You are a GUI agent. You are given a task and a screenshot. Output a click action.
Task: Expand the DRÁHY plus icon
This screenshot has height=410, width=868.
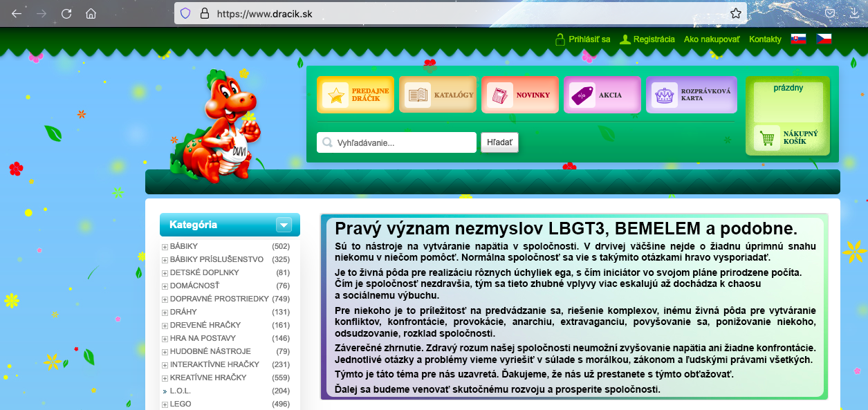165,313
